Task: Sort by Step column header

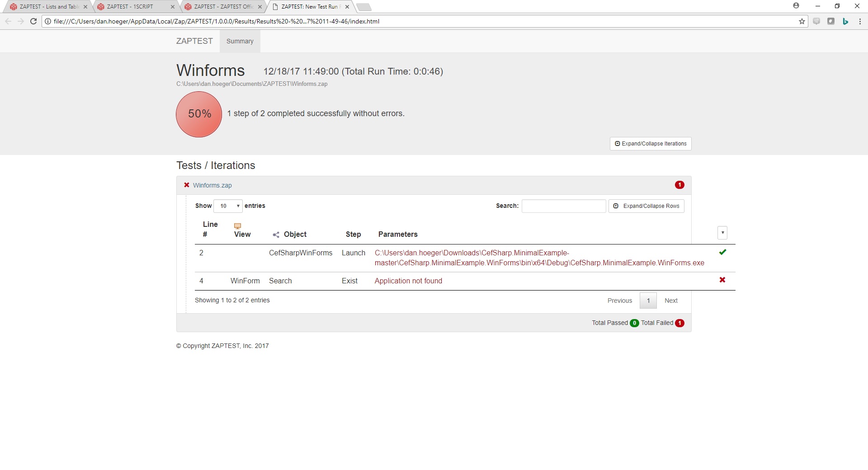Action: [x=354, y=235]
